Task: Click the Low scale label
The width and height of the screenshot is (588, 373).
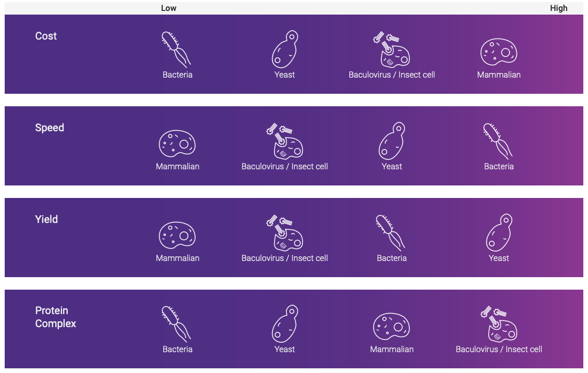Action: 168,8
